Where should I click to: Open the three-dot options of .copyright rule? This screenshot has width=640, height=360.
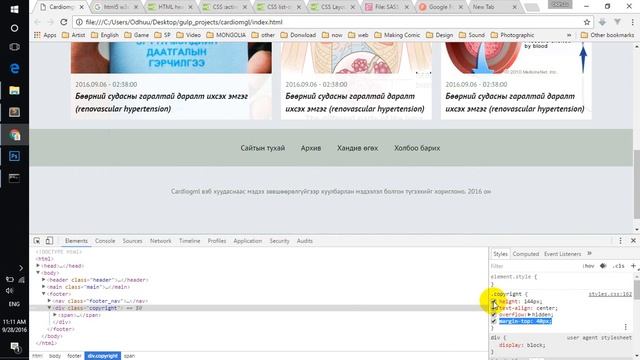[625, 327]
